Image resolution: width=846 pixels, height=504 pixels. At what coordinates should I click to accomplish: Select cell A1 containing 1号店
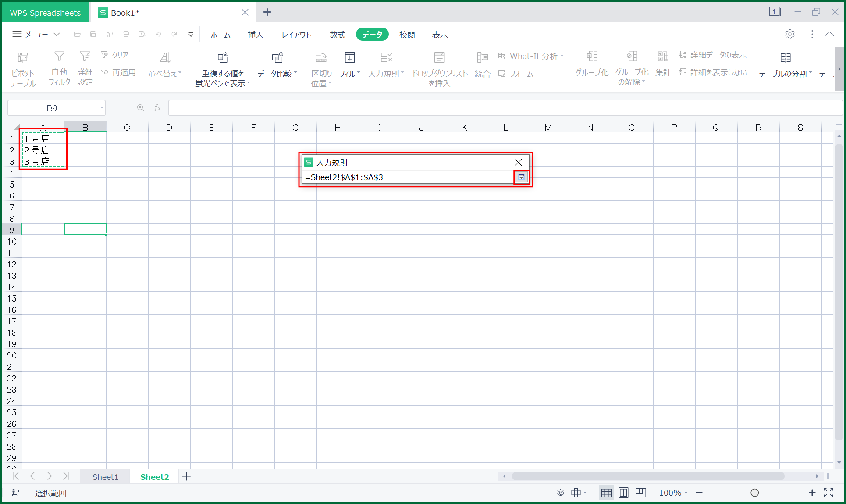point(43,138)
